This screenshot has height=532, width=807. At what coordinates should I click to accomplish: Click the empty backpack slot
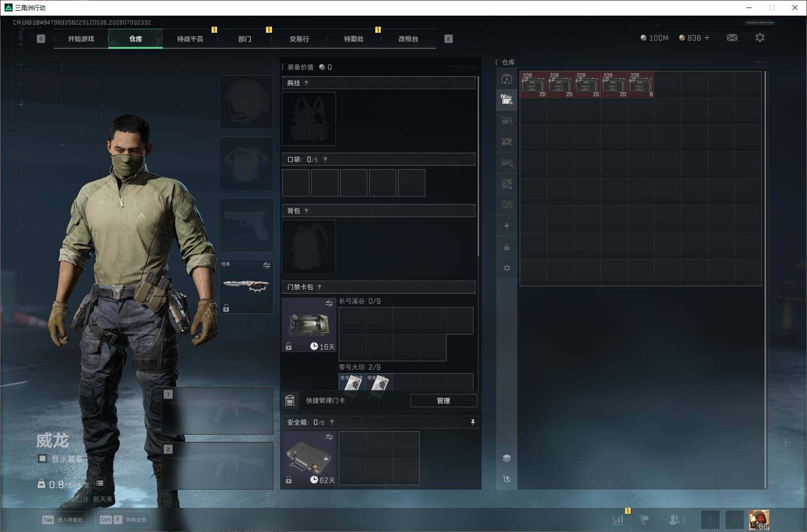tap(309, 246)
